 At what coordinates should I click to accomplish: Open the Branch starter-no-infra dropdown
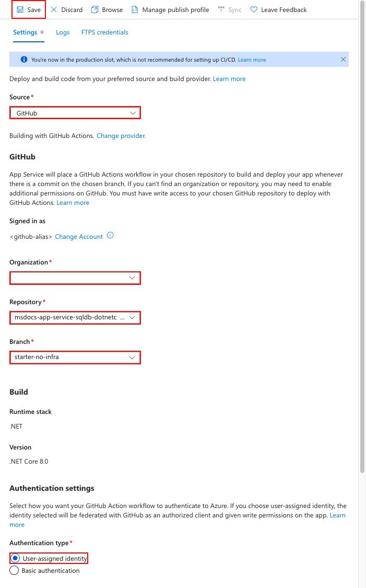tap(75, 358)
